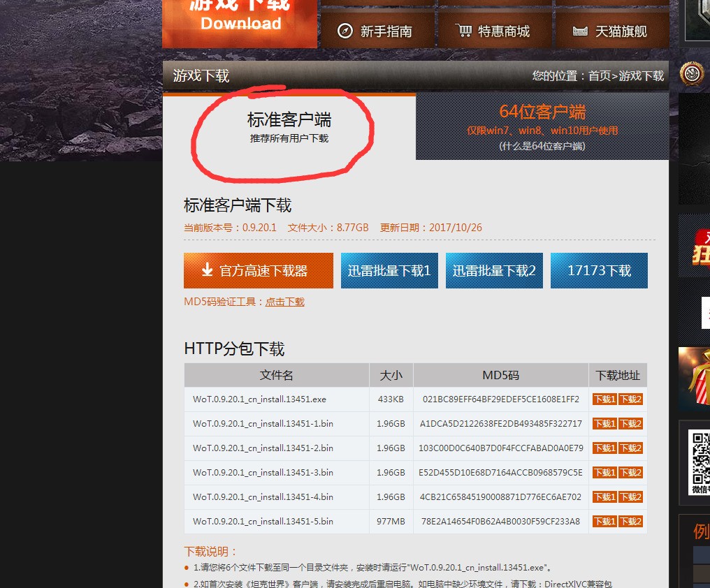This screenshot has width=710, height=588.
Task: Click the download arrow icon on 官方高速下载器
Action: [x=207, y=270]
